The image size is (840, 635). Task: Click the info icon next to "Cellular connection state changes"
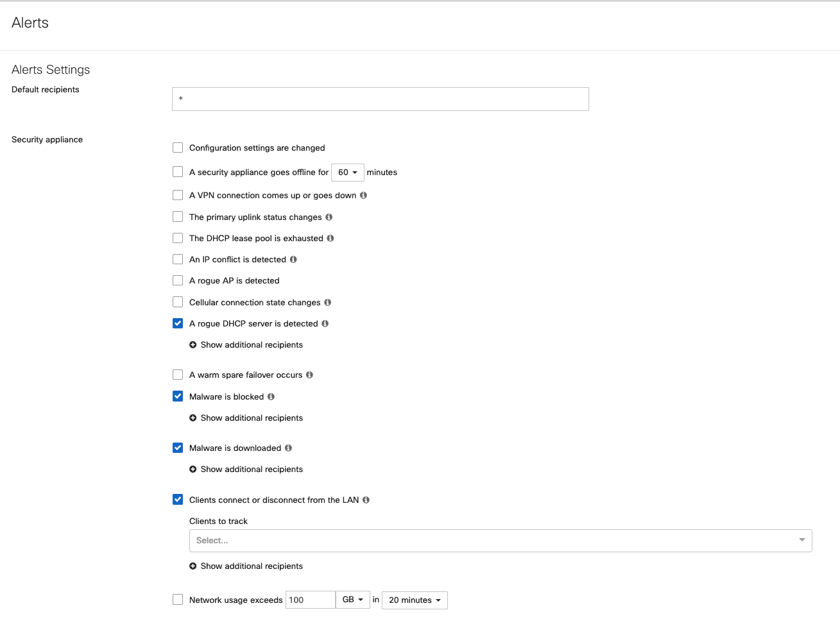328,302
